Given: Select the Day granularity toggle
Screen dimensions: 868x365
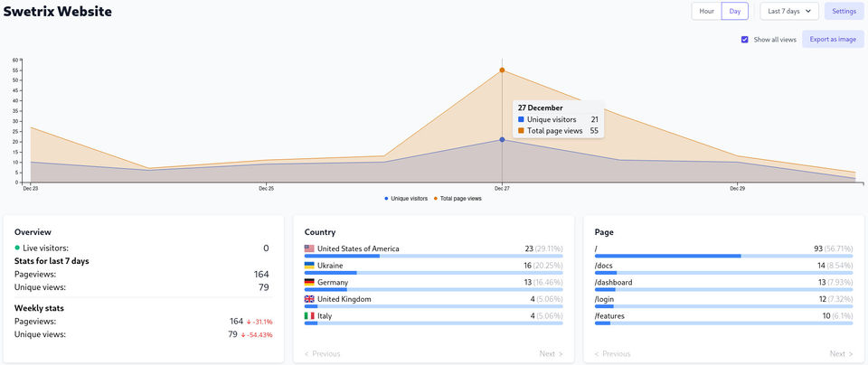Looking at the screenshot, I should tap(735, 11).
